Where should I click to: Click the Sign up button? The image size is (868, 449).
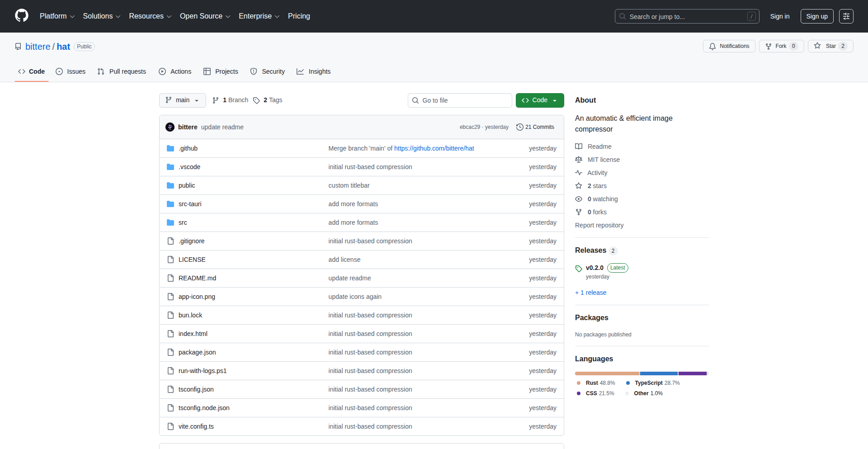point(816,16)
